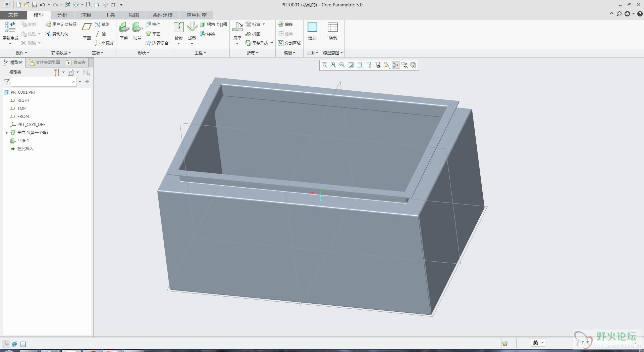Screen dimensions: 644x352
Task: Click the Bend (折弯) tool button
Action: 253,24
